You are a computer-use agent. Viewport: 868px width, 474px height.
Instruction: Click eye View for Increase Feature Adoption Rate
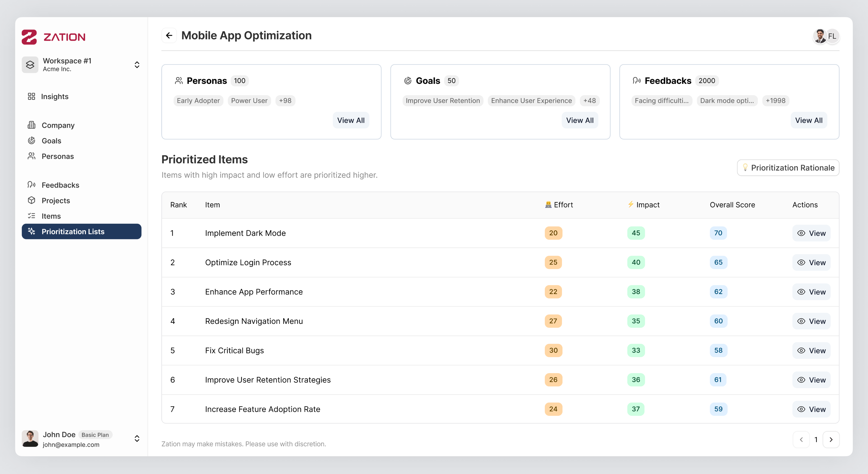(x=811, y=409)
